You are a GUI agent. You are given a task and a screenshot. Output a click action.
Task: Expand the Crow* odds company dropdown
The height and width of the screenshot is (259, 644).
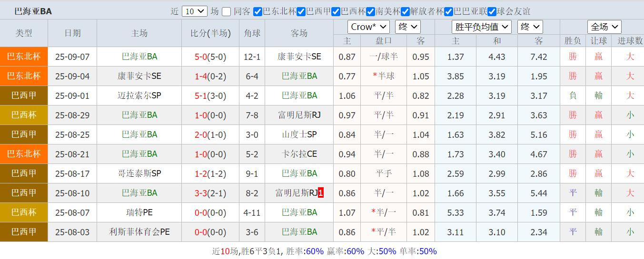[368, 27]
